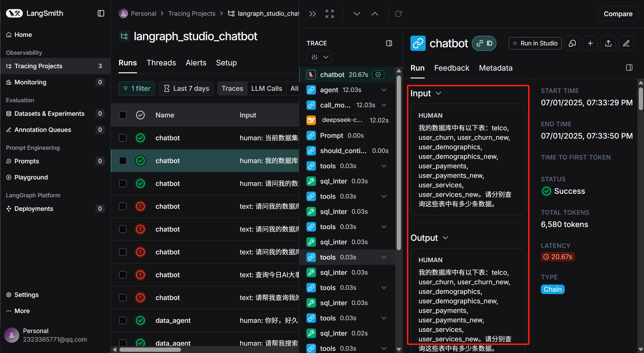Select the deepseek-c... LLM call row

[x=348, y=120]
